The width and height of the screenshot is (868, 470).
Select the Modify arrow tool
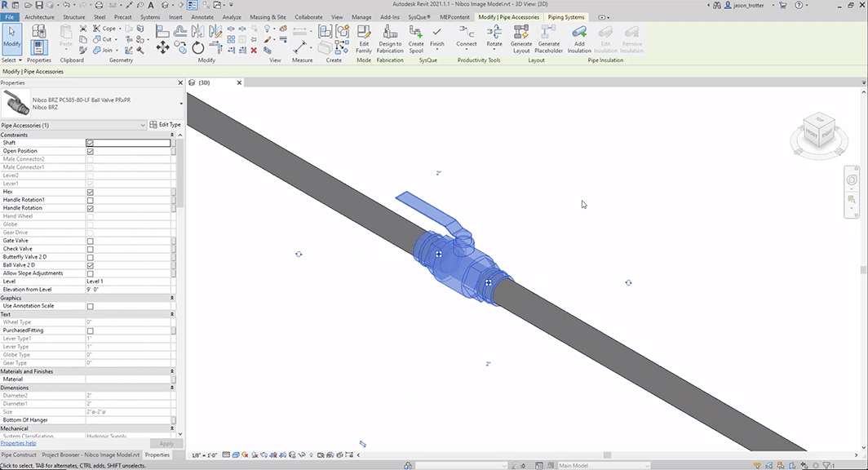(x=11, y=37)
